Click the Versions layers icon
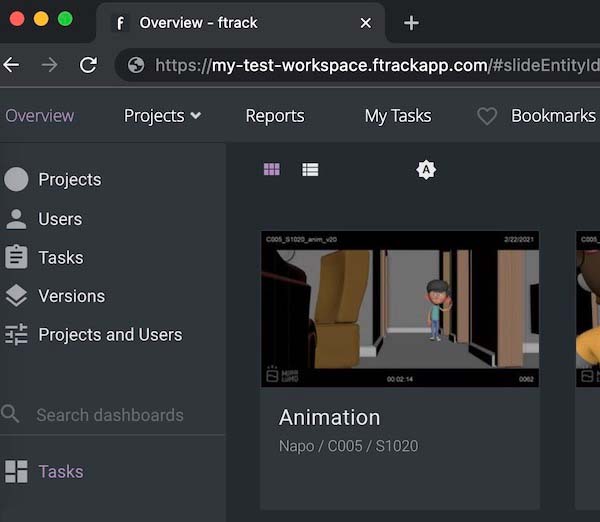Image resolution: width=600 pixels, height=522 pixels. coord(16,296)
